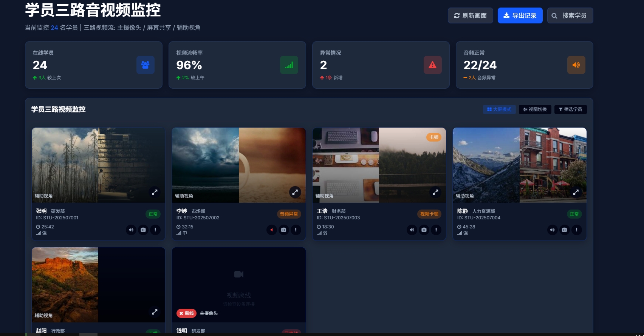Click the 22/24 音频正常 value
Screen dimensions: 644x336
480,65
